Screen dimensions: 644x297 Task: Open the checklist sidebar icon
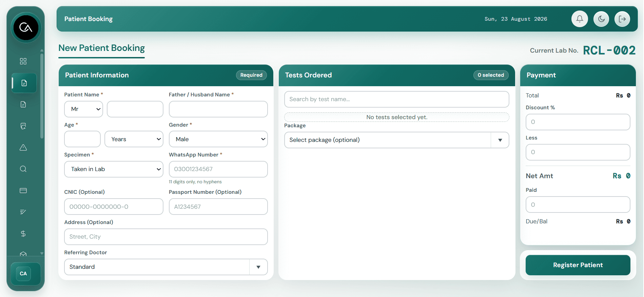click(x=23, y=212)
